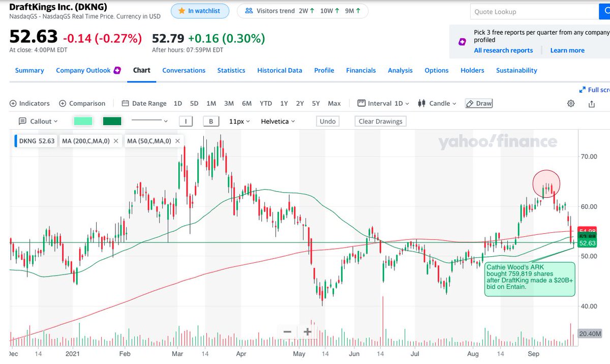Image resolution: width=610 pixels, height=364 pixels.
Task: Open the Analysis tab
Action: [400, 70]
